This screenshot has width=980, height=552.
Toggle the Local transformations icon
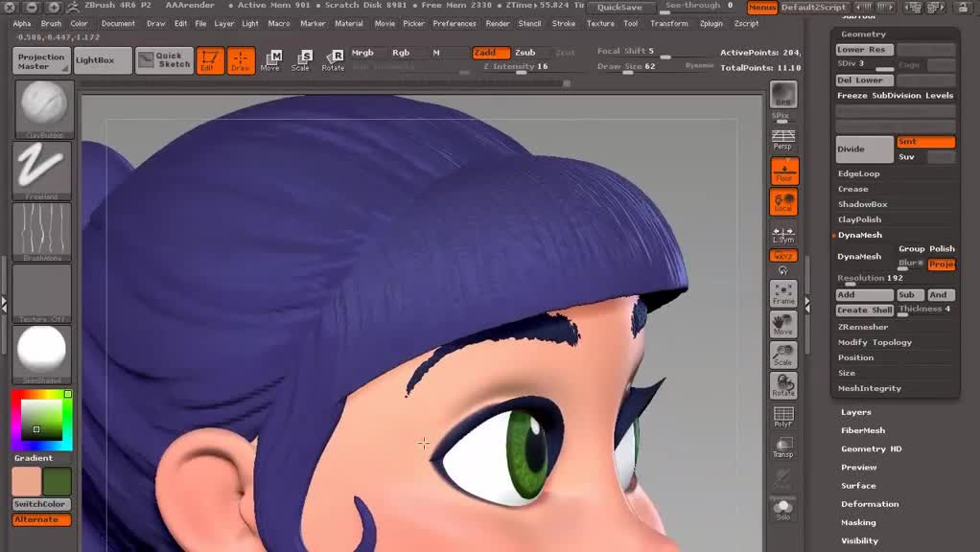[x=783, y=202]
